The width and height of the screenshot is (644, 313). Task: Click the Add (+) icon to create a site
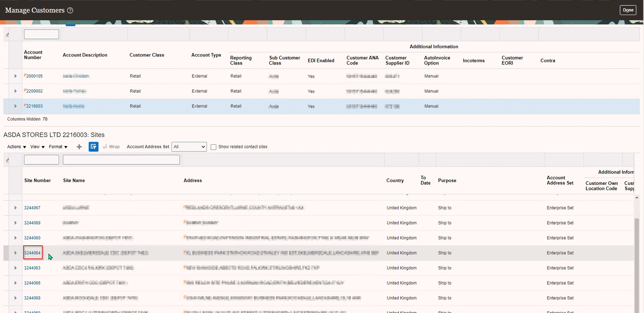pos(79,147)
